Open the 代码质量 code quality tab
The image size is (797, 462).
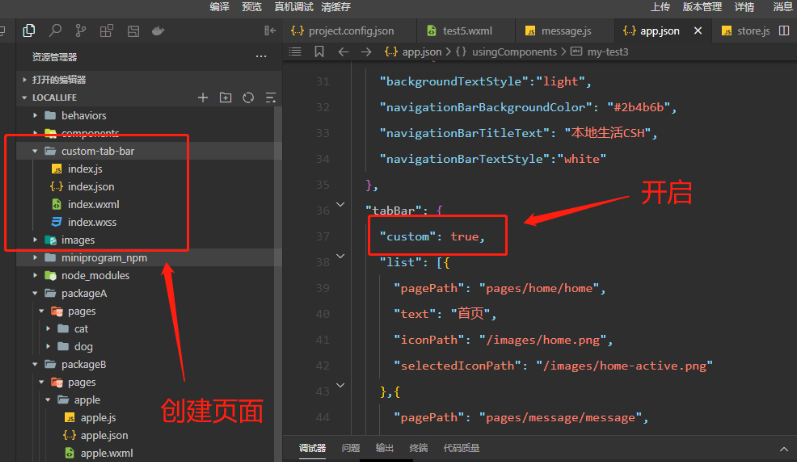[461, 448]
